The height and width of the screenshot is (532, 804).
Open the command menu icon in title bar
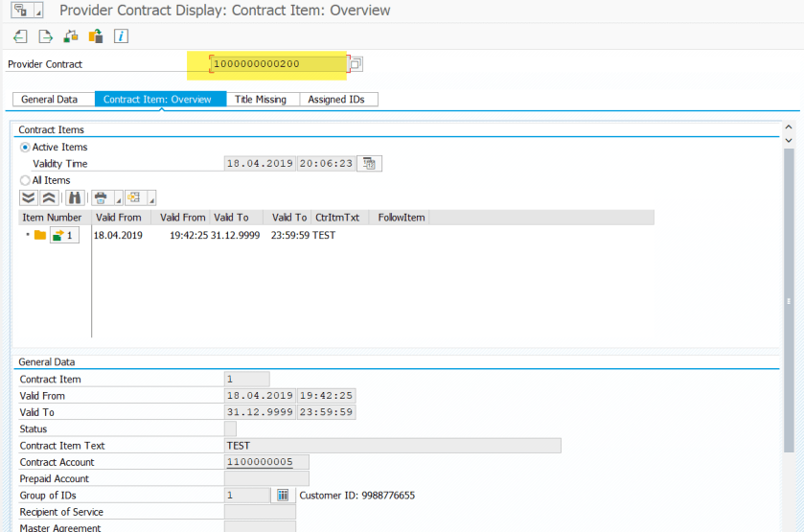coord(20,10)
